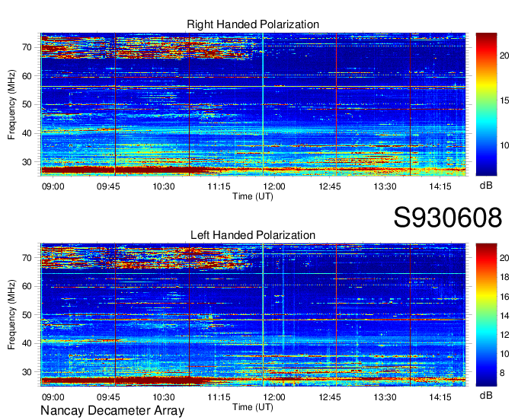Open the Left Handed Polarization spectrogram
Viewport: 518px width, 420px height.
click(x=253, y=315)
